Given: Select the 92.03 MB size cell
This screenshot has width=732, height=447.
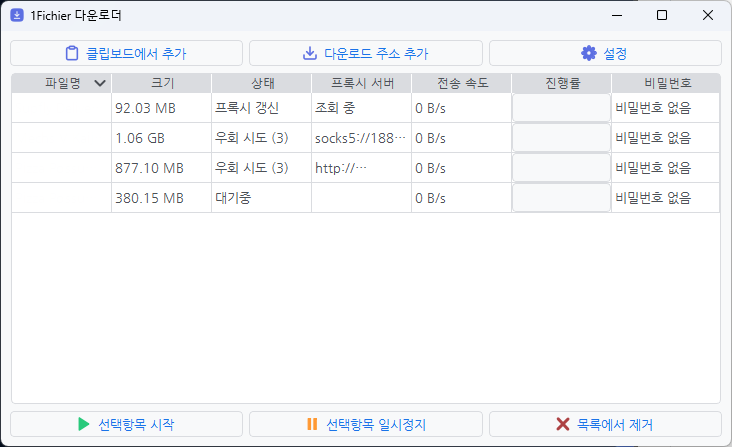Looking at the screenshot, I should (162, 108).
